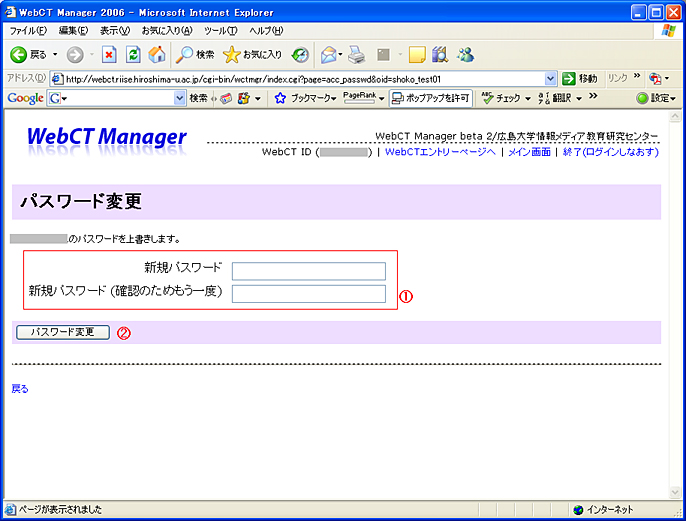Screen dimensions: 686x521
Task: Open the Mail button dropdown arrow
Action: (x=340, y=55)
